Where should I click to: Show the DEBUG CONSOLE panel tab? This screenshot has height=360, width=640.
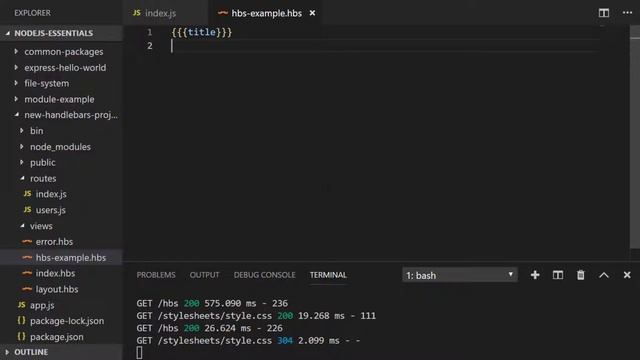click(x=264, y=275)
